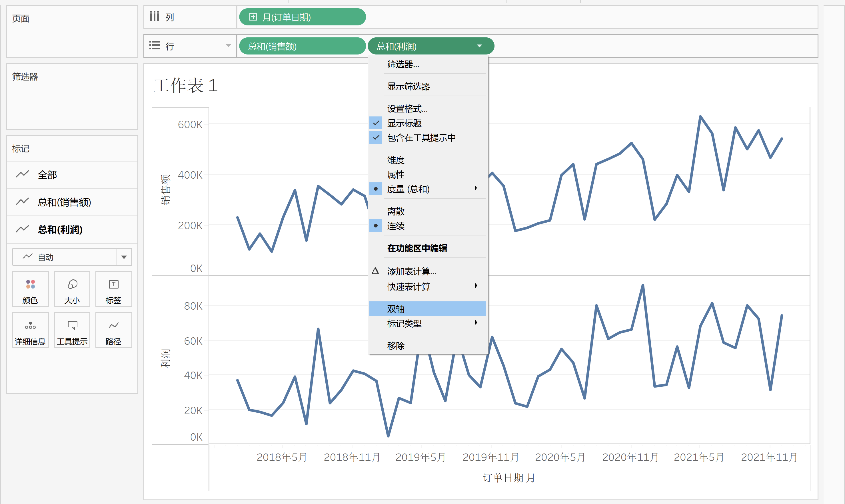Choose 设置格式... menu item
This screenshot has height=504, width=845.
pyautogui.click(x=428, y=108)
